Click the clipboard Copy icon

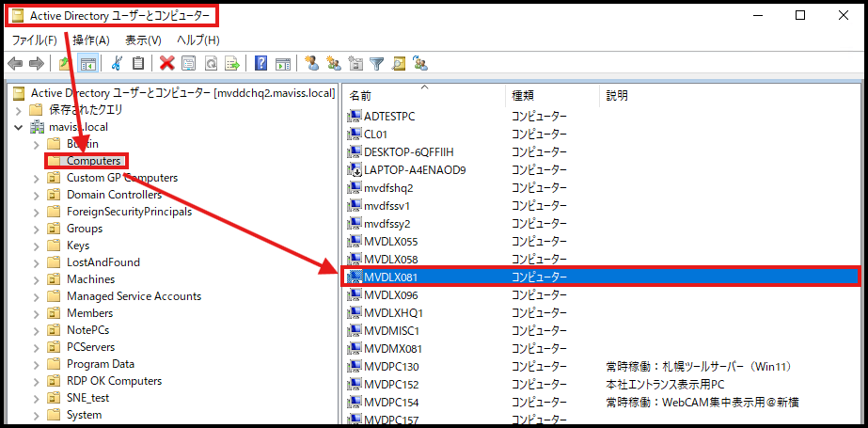[138, 64]
